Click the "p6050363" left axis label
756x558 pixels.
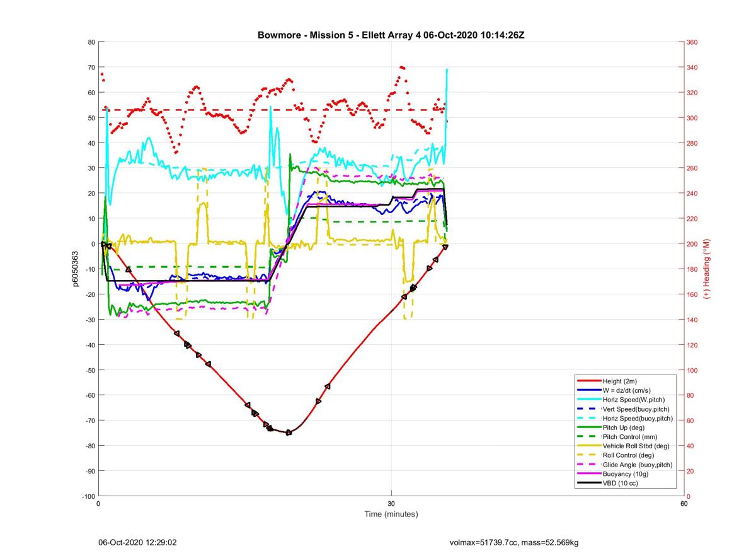pyautogui.click(x=75, y=269)
